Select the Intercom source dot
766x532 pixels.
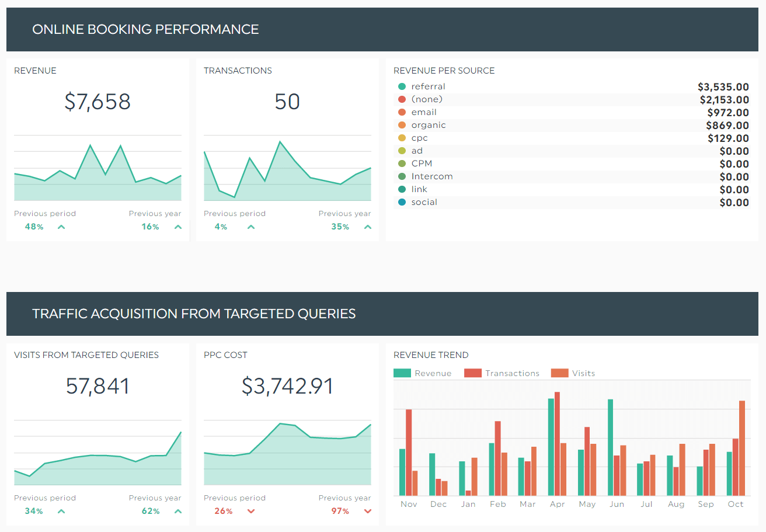(401, 176)
